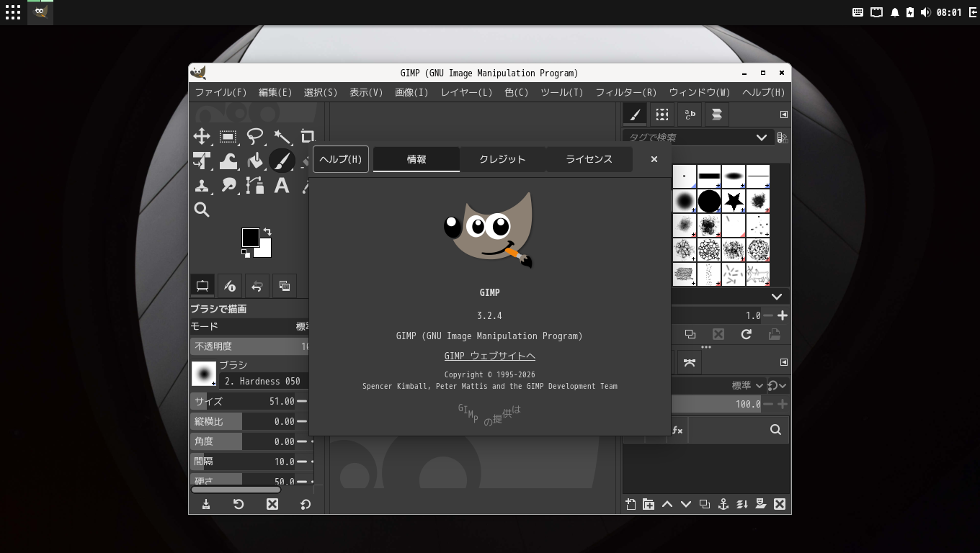
Task: Refresh the brushes list
Action: point(746,334)
